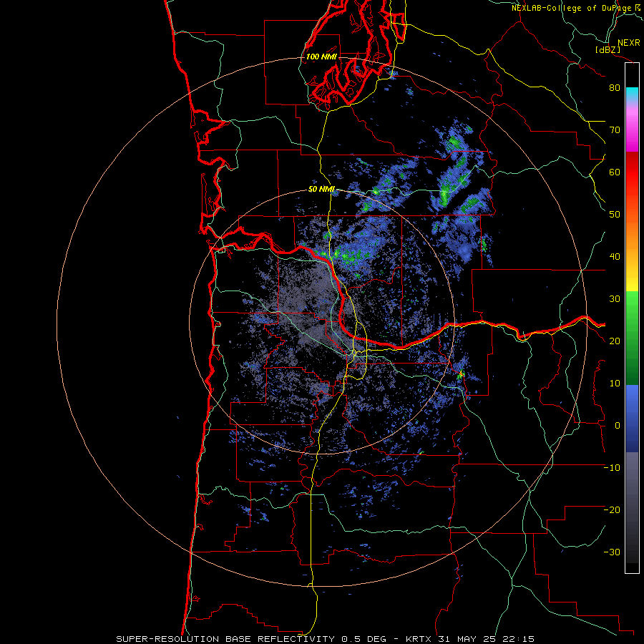
Task: Click the 100 NMI range ring label
Action: click(x=321, y=57)
